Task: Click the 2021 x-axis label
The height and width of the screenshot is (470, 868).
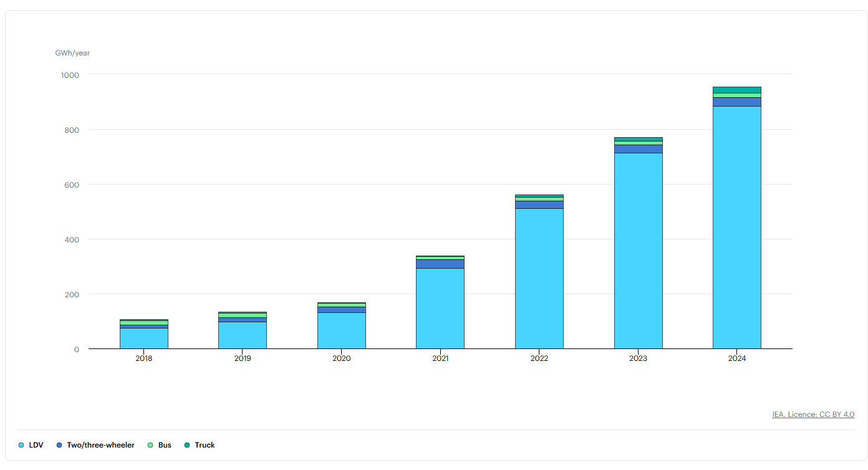Action: (x=440, y=358)
